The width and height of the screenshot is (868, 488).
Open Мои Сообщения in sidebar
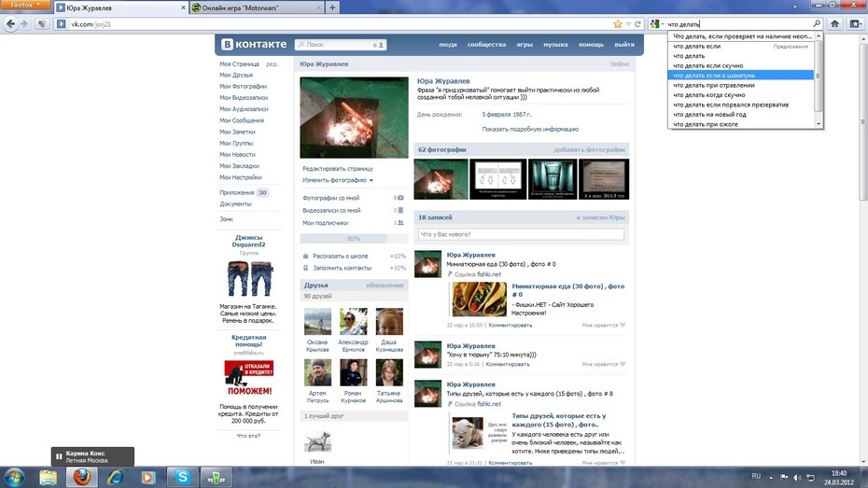tap(242, 120)
